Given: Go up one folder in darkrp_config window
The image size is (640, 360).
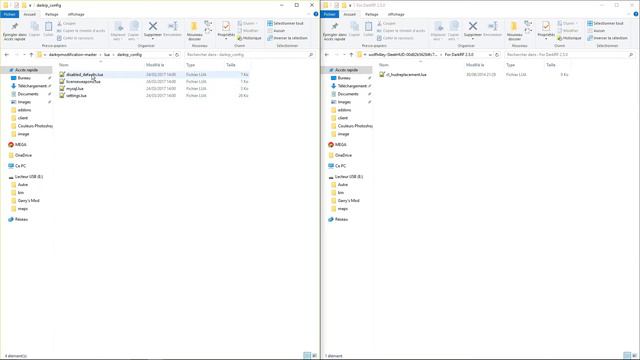Looking at the screenshot, I should (31, 55).
